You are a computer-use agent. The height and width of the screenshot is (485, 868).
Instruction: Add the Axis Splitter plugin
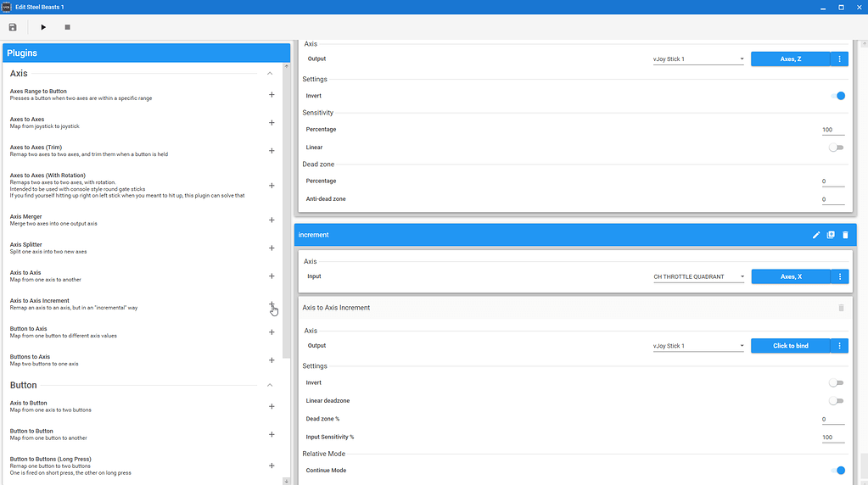tap(272, 248)
